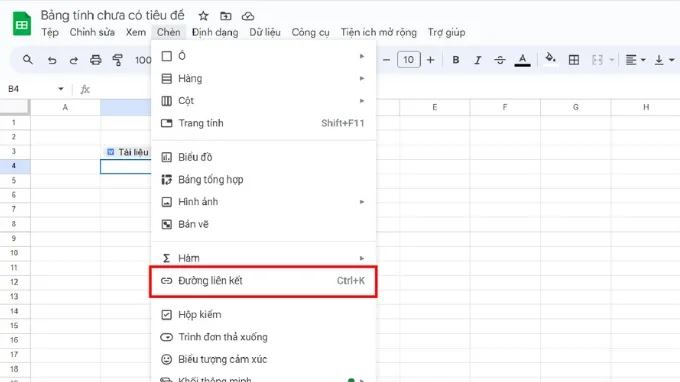
Task: Click the font size field showing 10
Action: tap(409, 60)
